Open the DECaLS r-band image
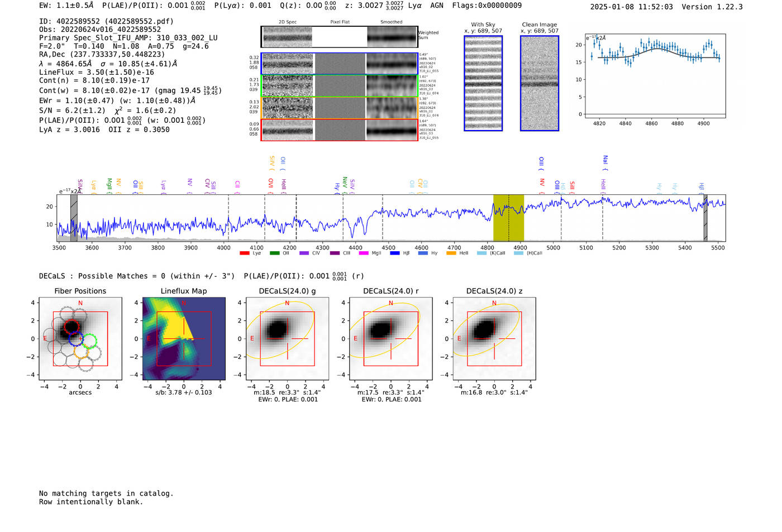This screenshot has height=532, width=782. pyautogui.click(x=390, y=339)
